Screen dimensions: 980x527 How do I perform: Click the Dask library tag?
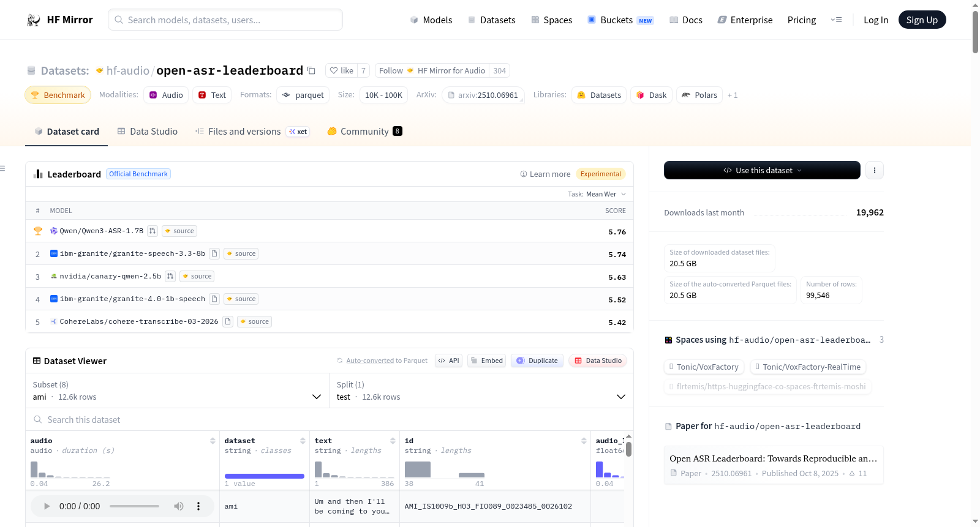[x=652, y=95]
